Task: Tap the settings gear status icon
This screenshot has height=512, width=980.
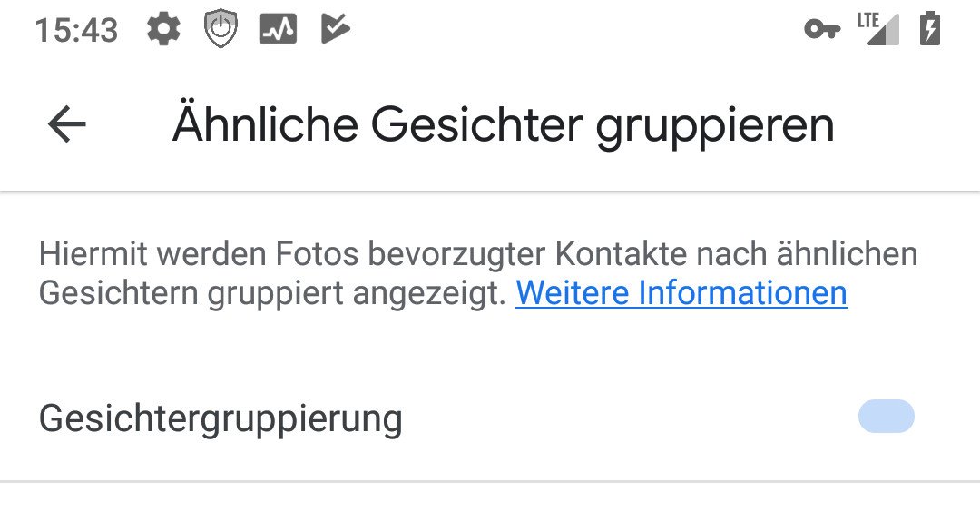Action: pos(163,29)
